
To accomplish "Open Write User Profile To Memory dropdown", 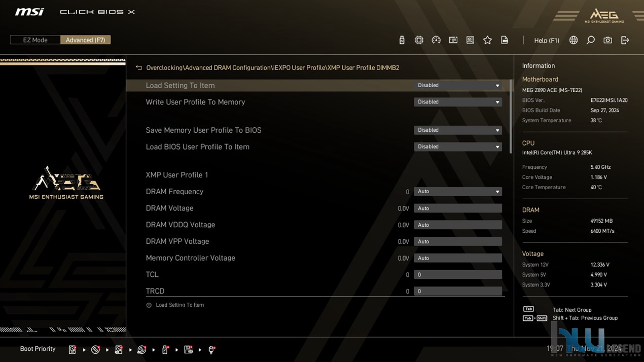I will [x=458, y=102].
